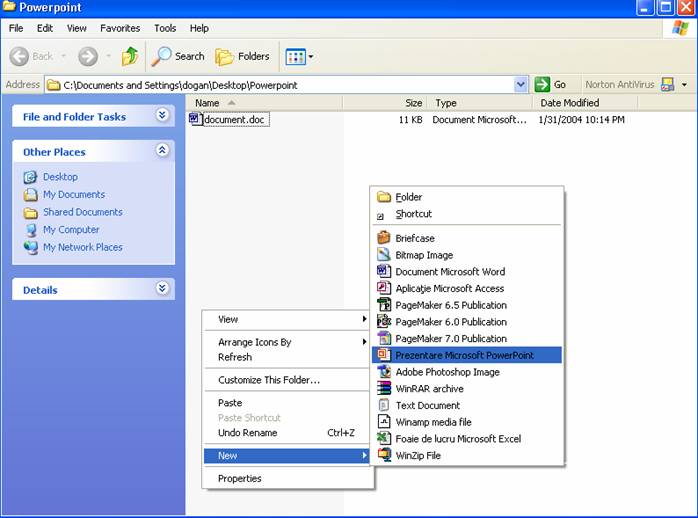Image resolution: width=698 pixels, height=518 pixels.
Task: Click the 11 KB size cell
Action: click(x=410, y=120)
